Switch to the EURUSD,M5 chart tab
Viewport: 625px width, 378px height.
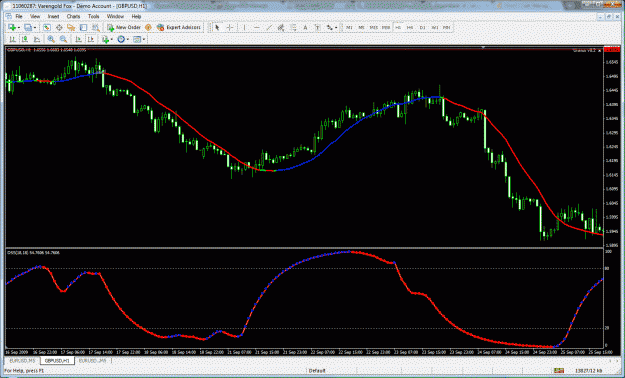(x=22, y=360)
